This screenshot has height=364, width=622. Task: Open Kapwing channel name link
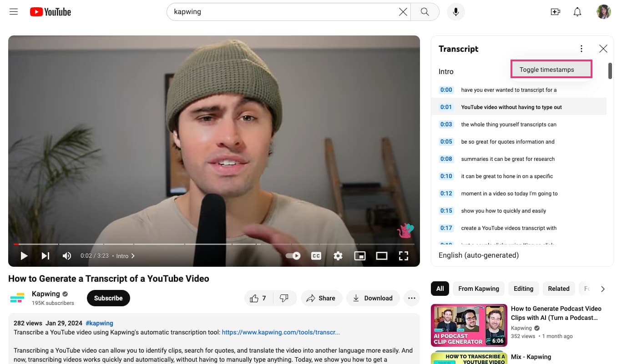tap(46, 294)
